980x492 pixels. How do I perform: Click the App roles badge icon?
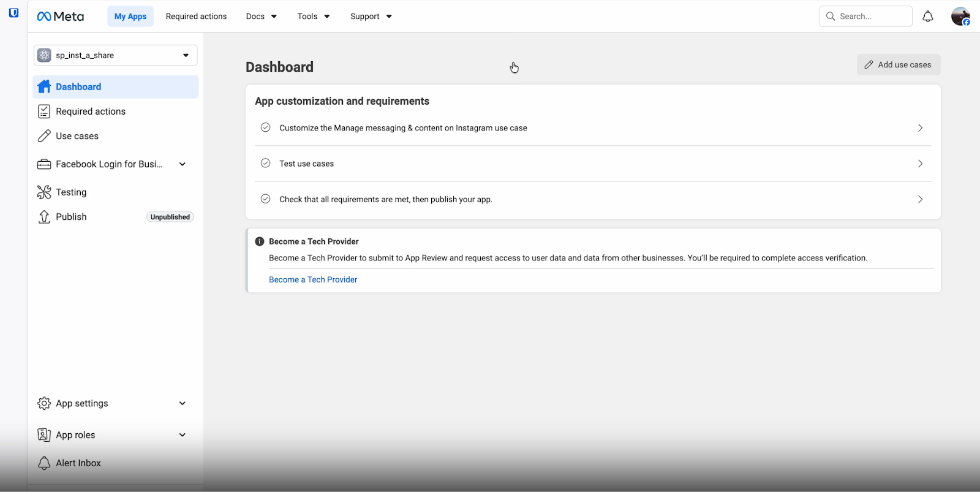point(44,435)
